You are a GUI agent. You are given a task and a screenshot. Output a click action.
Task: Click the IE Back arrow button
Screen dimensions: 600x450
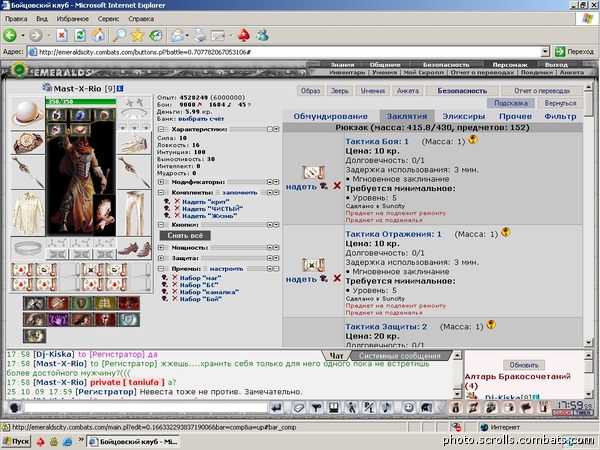[x=10, y=36]
